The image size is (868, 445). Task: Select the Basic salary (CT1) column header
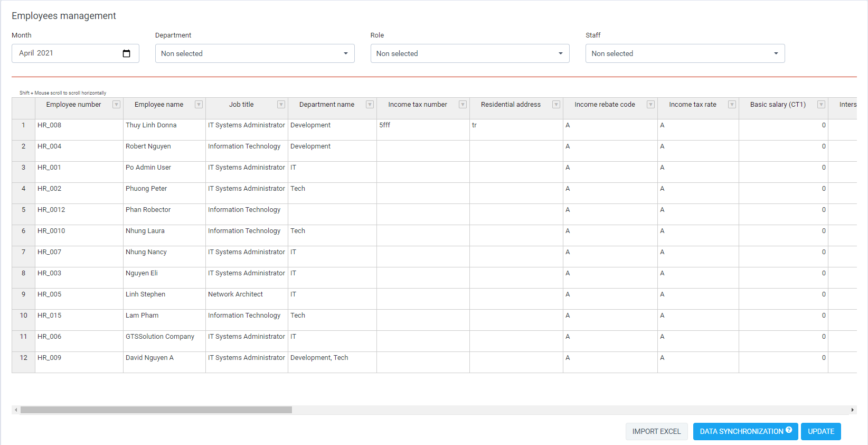(x=784, y=108)
